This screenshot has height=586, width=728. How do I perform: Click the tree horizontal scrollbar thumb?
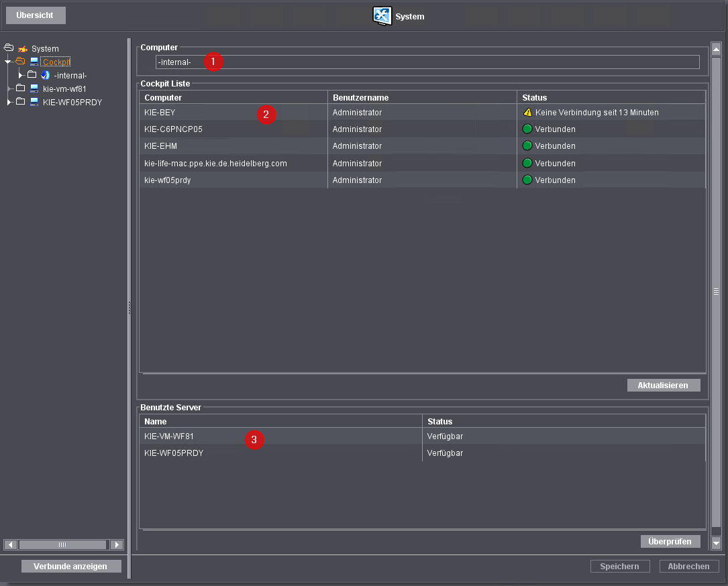[62, 544]
